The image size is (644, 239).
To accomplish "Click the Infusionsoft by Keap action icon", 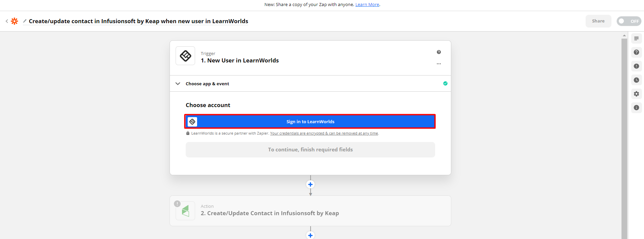I will (185, 210).
